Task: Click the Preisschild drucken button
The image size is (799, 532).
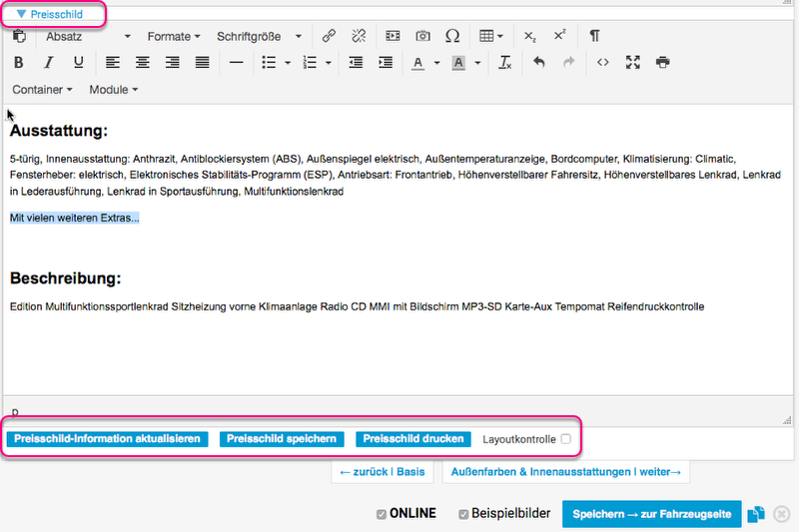Action: [413, 439]
